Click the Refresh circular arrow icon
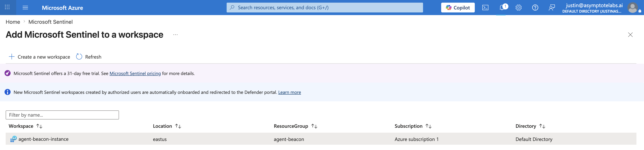The height and width of the screenshot is (150, 644). pos(79,57)
